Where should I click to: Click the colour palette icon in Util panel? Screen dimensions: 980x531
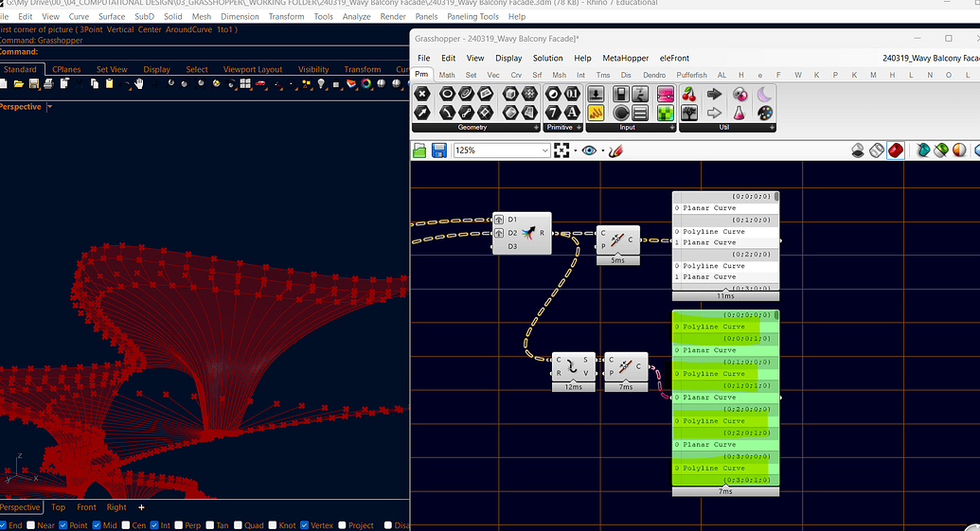(765, 113)
